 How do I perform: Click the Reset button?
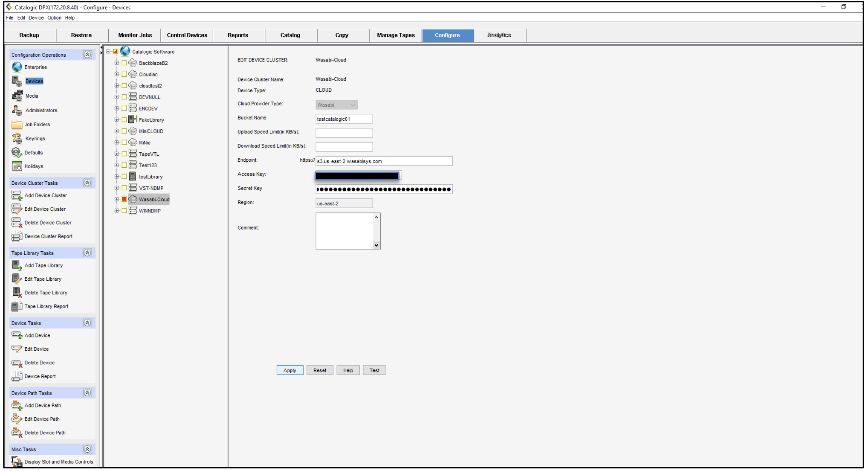pos(320,370)
